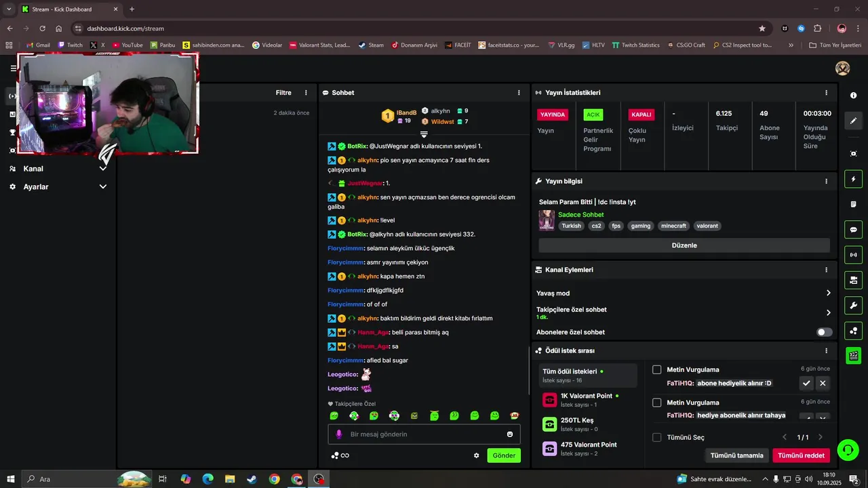
Task: Open the three-dot menu next to Filtre
Action: tap(306, 93)
